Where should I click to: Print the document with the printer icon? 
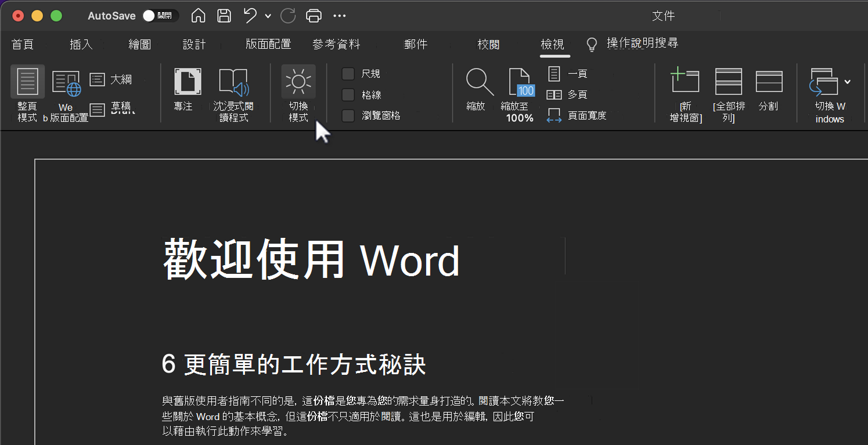314,16
